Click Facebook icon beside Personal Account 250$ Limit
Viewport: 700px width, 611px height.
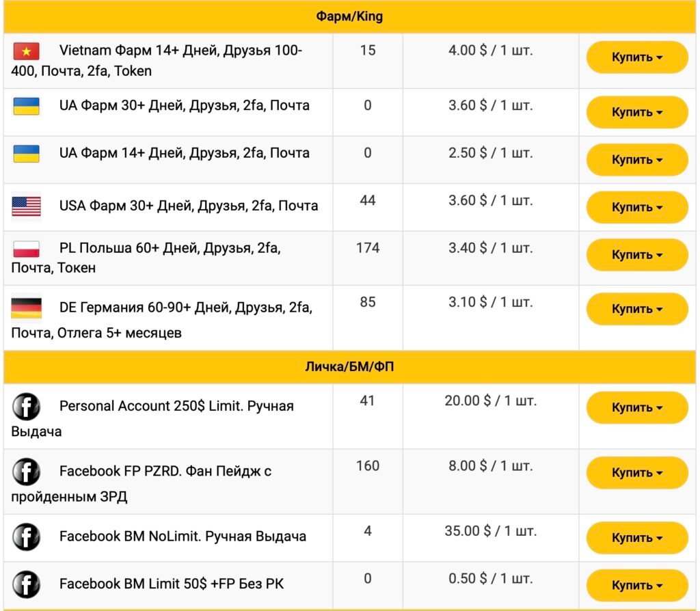[x=26, y=407]
